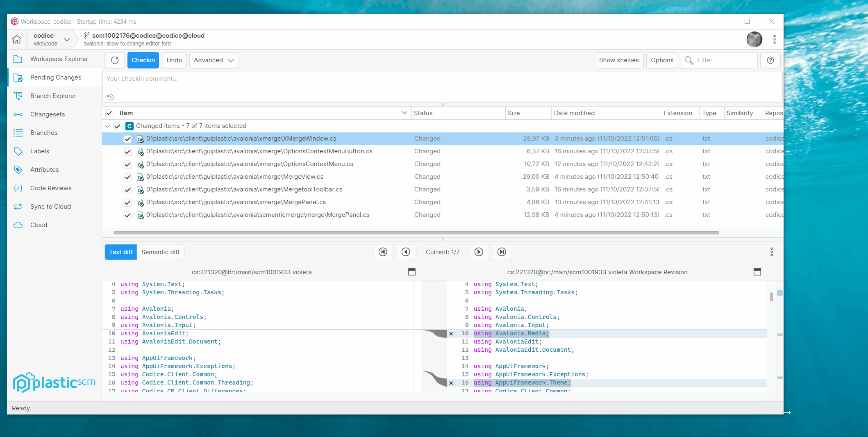Viewport: 868px width, 437px height.
Task: Open the Branch Explorer view
Action: [53, 96]
